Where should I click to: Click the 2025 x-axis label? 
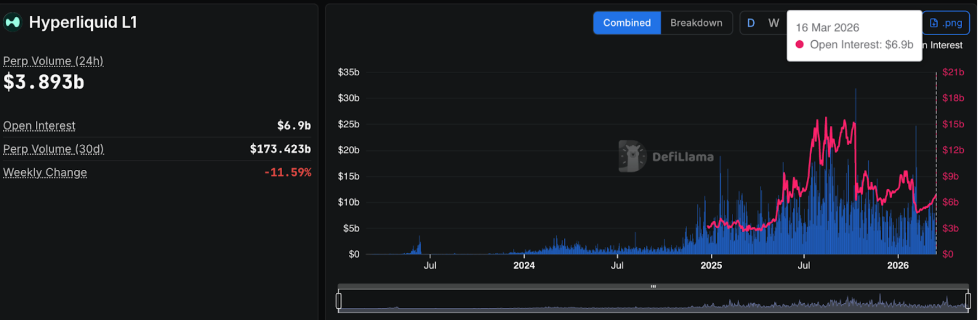point(711,265)
